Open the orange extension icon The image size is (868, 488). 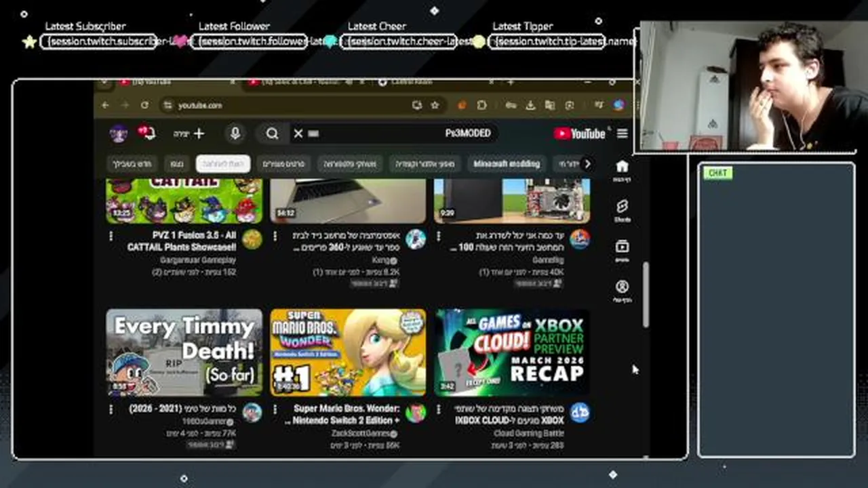click(x=462, y=105)
